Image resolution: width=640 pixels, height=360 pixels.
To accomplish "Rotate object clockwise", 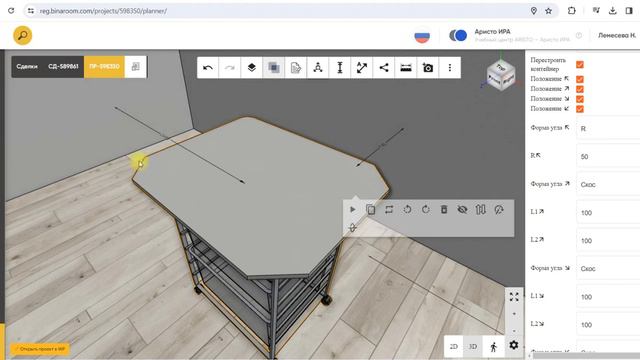I will [x=426, y=209].
